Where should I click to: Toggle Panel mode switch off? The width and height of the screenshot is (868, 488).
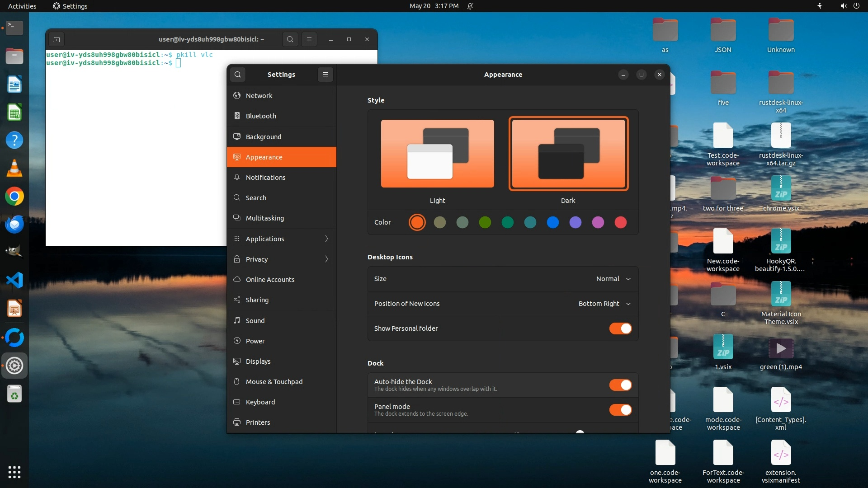pos(620,410)
